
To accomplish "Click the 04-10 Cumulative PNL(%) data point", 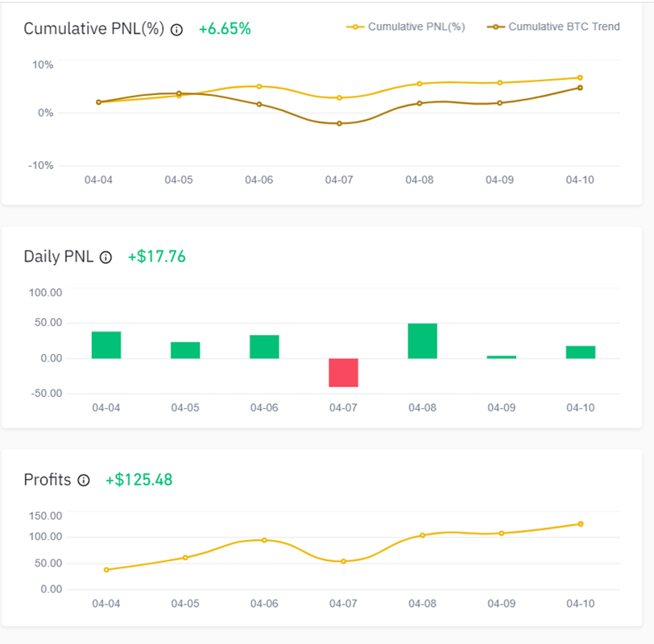I will 580,78.
